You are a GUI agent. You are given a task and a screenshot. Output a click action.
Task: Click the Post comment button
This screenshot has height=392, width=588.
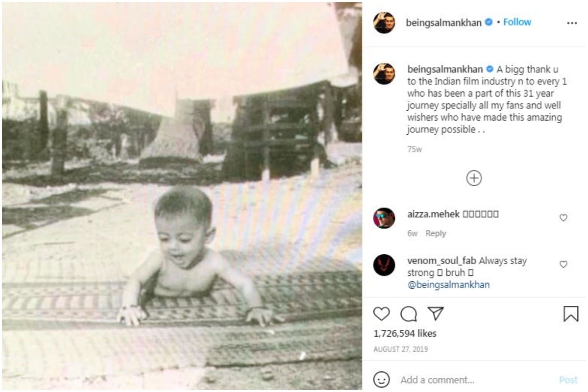click(568, 380)
